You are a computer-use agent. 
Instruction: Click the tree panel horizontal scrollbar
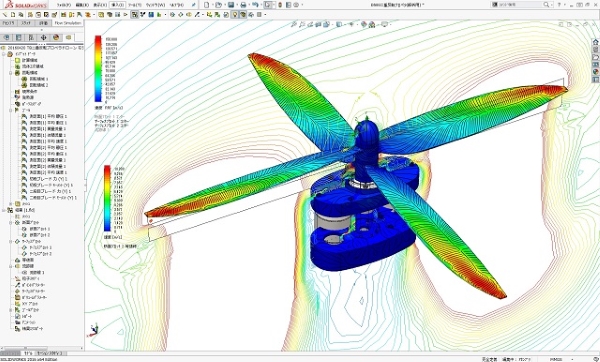pos(42,348)
